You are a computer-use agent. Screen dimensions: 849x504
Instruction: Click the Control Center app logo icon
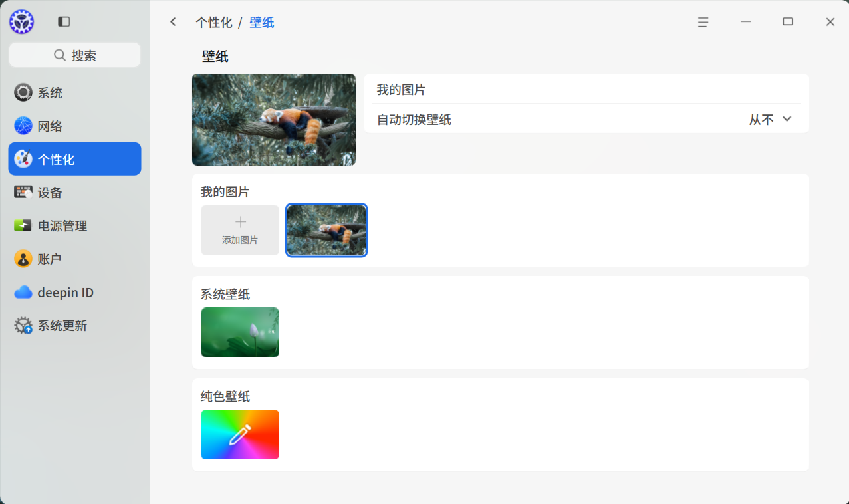pos(21,22)
